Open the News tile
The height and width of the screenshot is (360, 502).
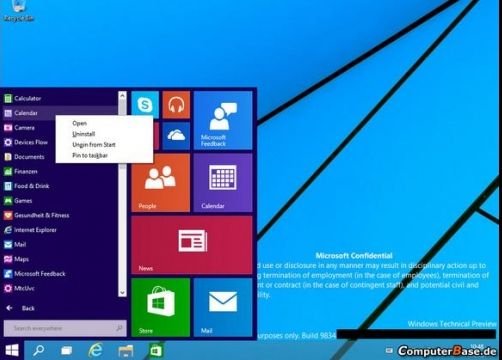pyautogui.click(x=192, y=245)
